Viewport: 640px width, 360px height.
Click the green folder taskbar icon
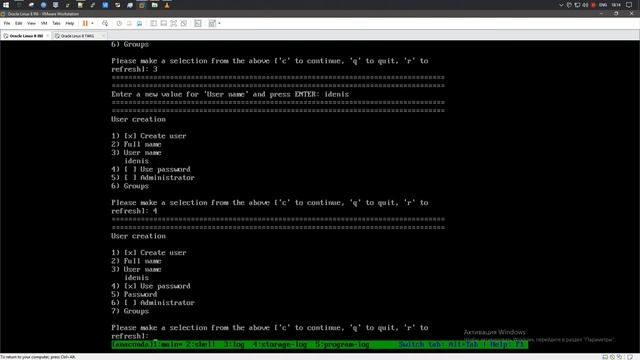pos(155,5)
